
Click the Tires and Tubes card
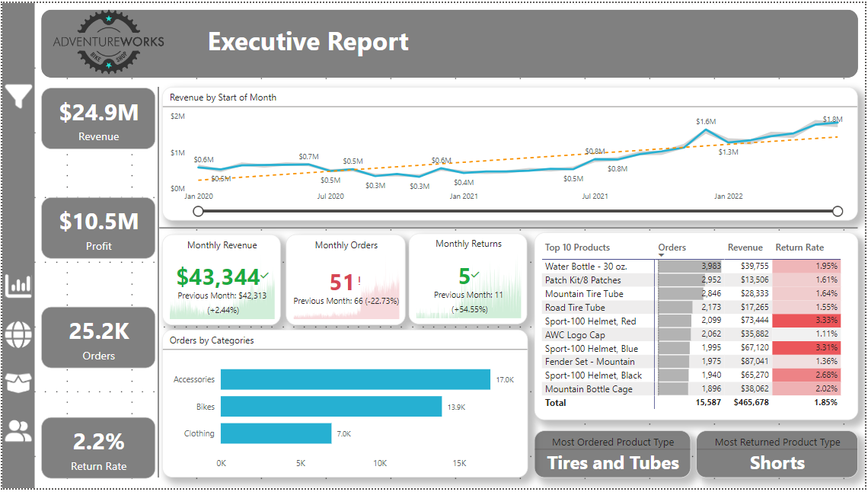(x=613, y=455)
